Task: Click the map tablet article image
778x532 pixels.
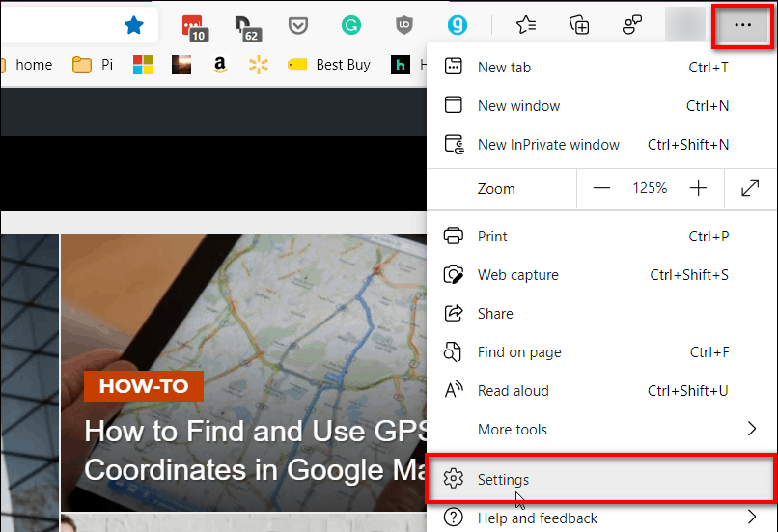Action: pos(243,372)
